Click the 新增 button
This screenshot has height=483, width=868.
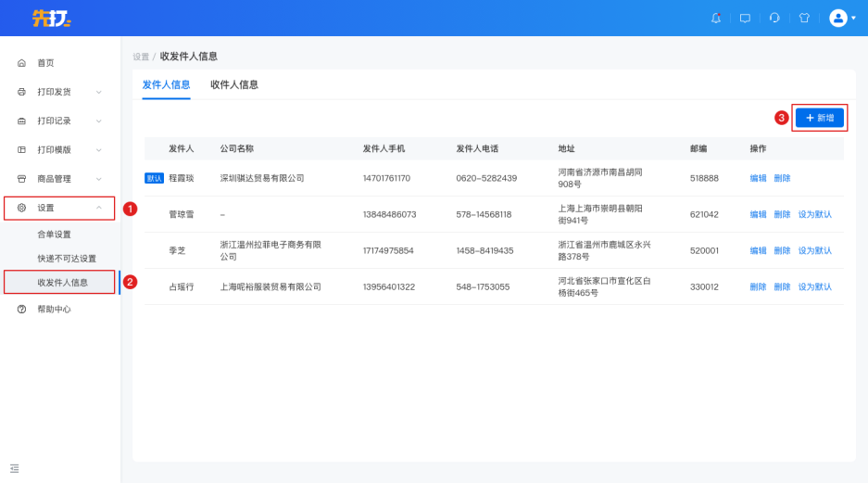(820, 118)
